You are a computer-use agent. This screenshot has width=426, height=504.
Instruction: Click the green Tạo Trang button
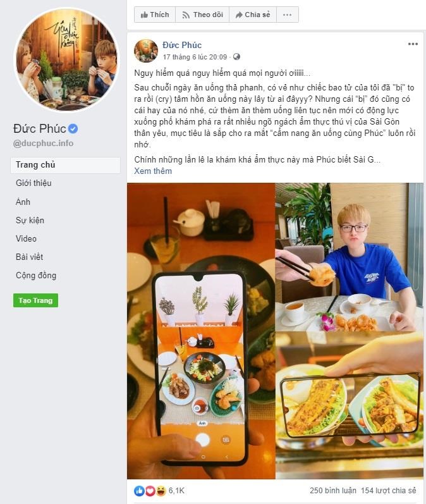pyautogui.click(x=35, y=300)
